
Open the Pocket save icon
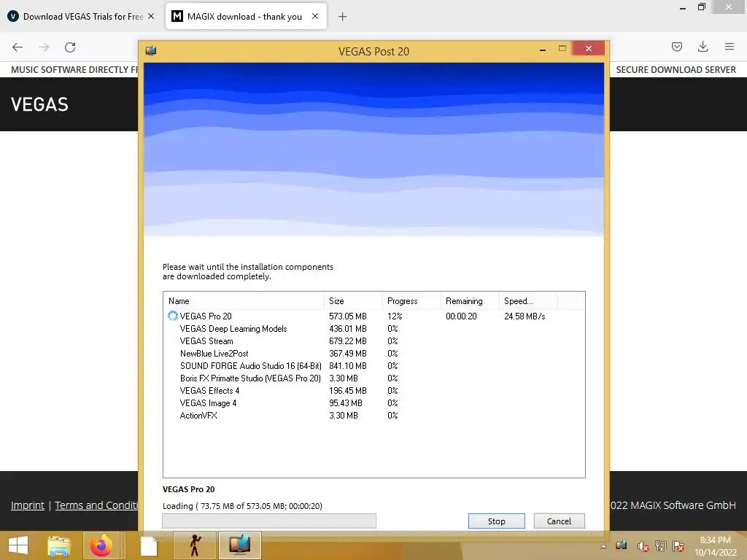click(x=676, y=47)
